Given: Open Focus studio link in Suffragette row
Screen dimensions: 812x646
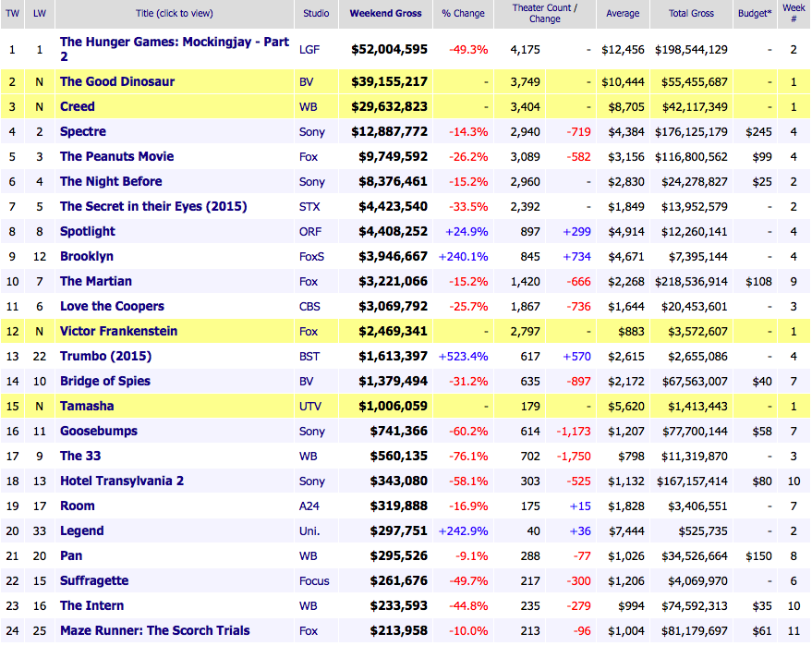Looking at the screenshot, I should click(x=314, y=580).
